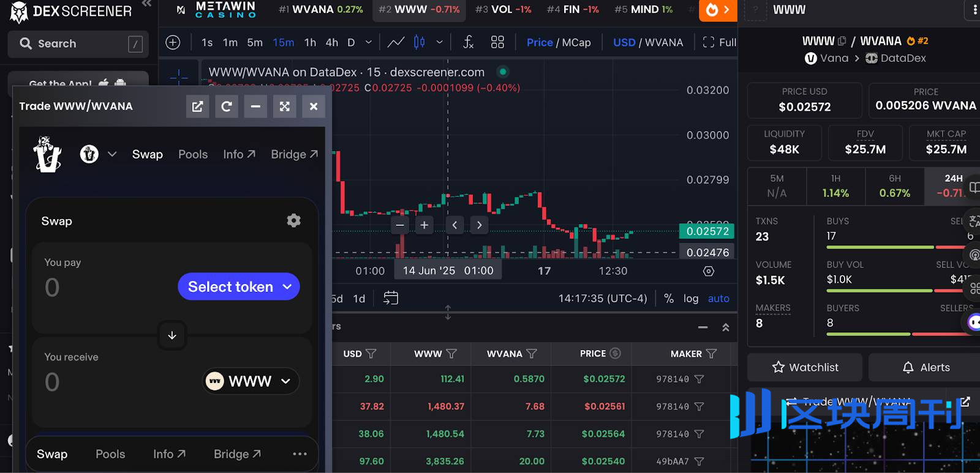
Task: Select candlestick chart type icon
Action: point(420,42)
